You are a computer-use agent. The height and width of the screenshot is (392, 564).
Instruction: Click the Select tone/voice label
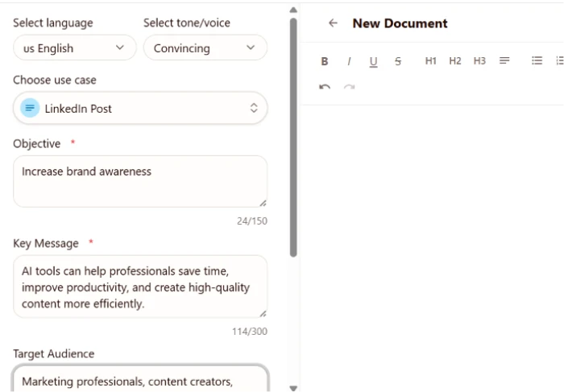[187, 23]
